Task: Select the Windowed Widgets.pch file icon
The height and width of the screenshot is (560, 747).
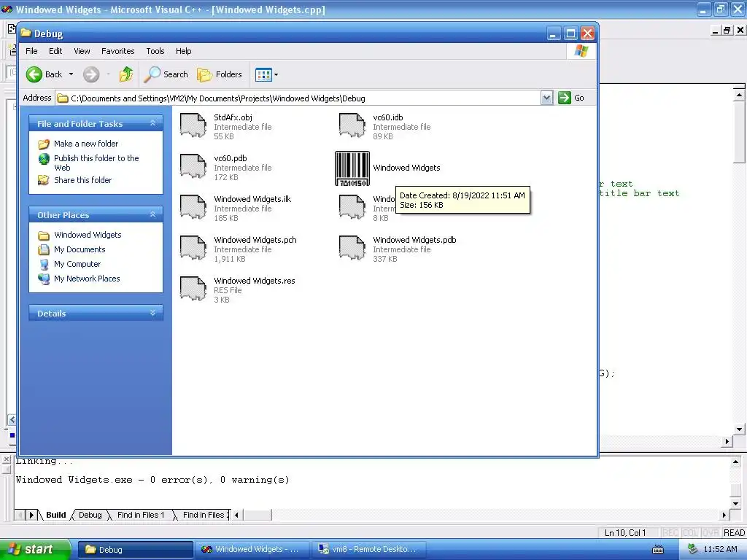Action: 193,248
